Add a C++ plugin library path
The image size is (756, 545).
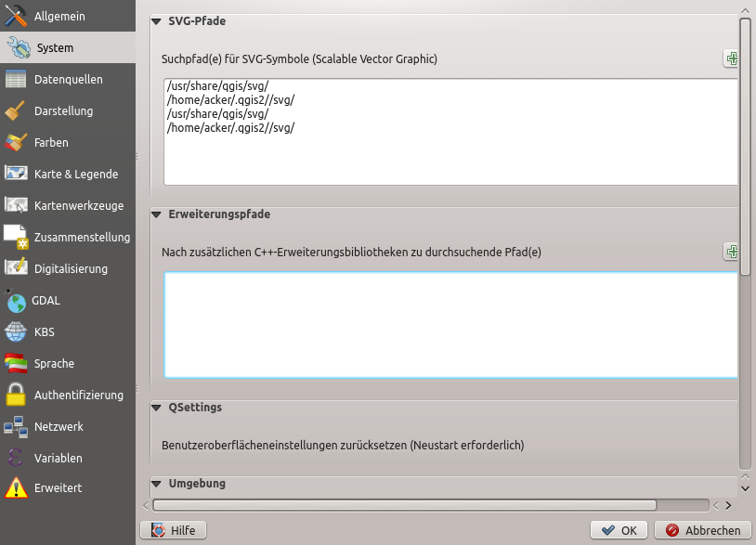click(732, 252)
